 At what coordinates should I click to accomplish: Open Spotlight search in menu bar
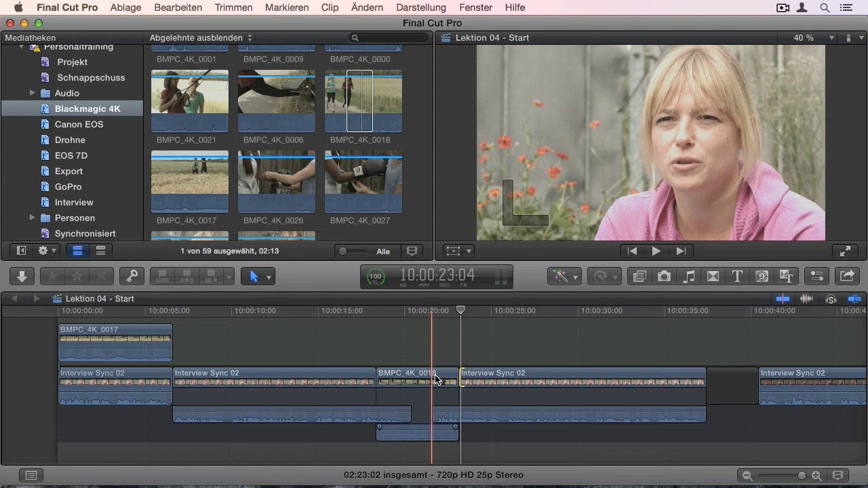coord(825,7)
